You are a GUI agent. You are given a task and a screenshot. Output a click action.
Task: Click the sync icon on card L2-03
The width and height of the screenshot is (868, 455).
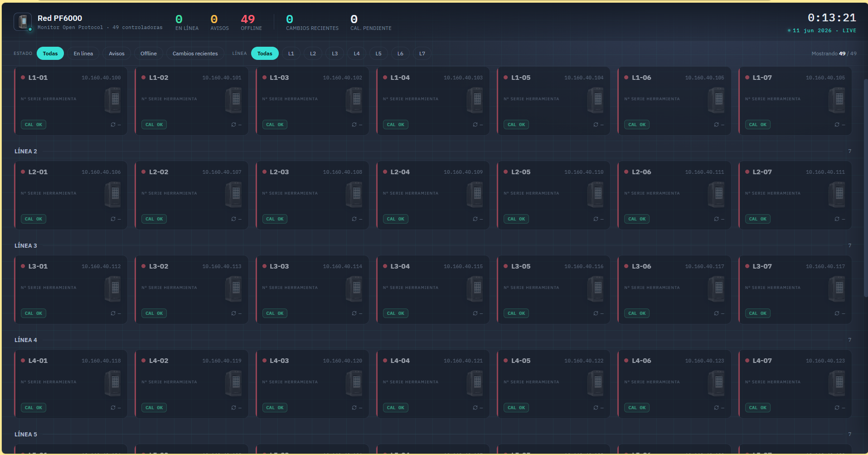coord(354,219)
